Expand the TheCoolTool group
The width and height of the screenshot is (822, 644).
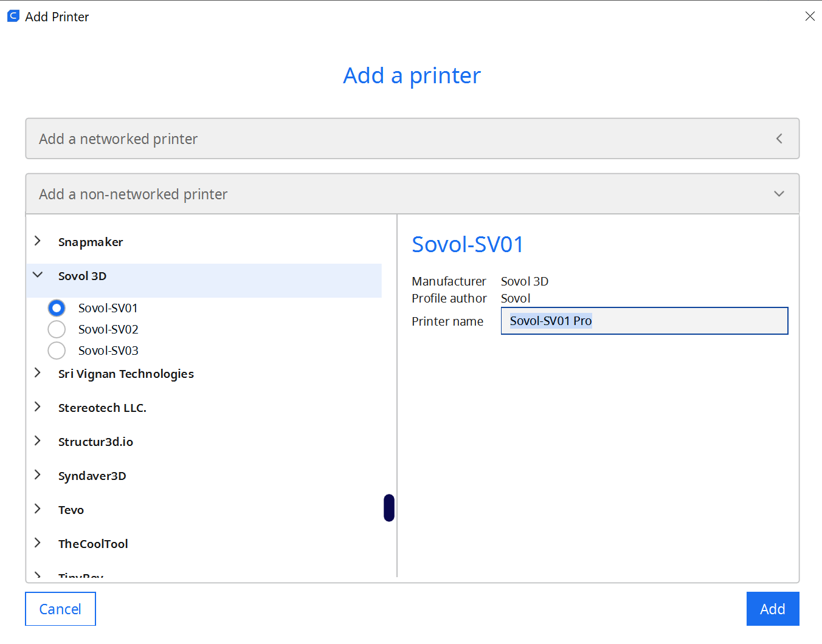coord(38,543)
